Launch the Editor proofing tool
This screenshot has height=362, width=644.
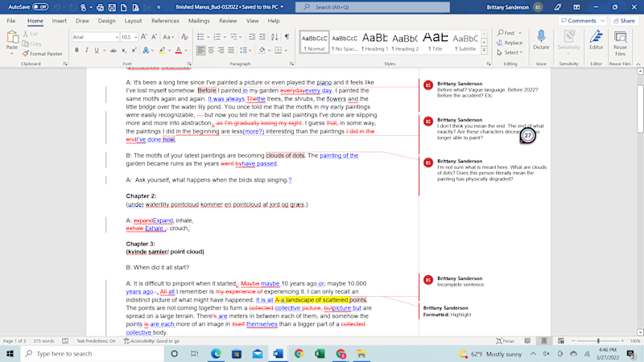(596, 40)
